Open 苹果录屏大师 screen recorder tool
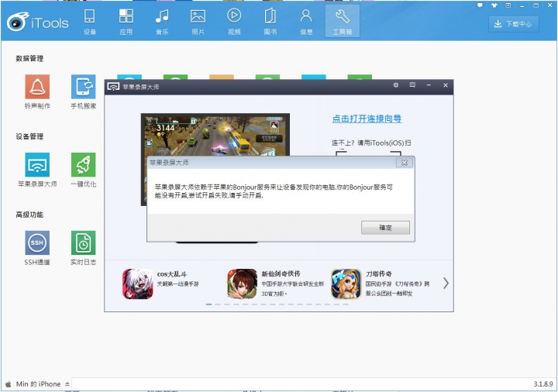The width and height of the screenshot is (558, 392). pyautogui.click(x=37, y=170)
